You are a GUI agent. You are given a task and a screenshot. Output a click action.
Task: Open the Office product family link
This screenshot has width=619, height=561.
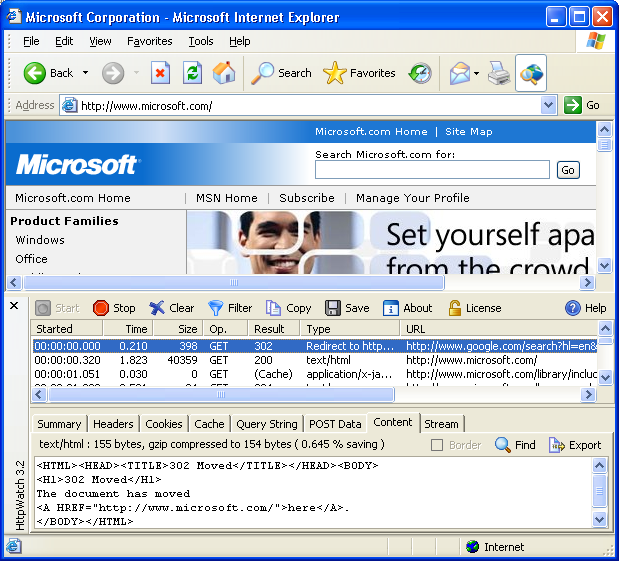[31, 259]
